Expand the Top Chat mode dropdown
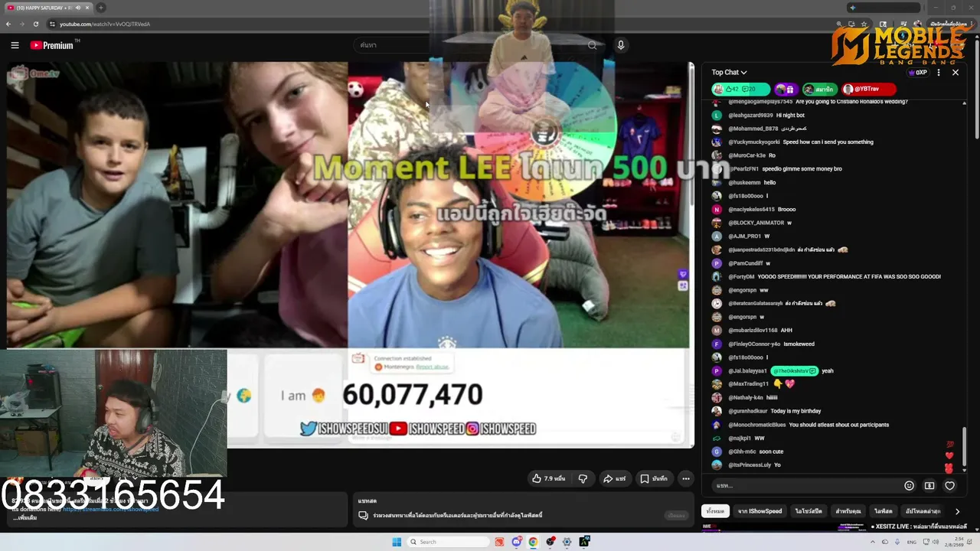 tap(729, 72)
